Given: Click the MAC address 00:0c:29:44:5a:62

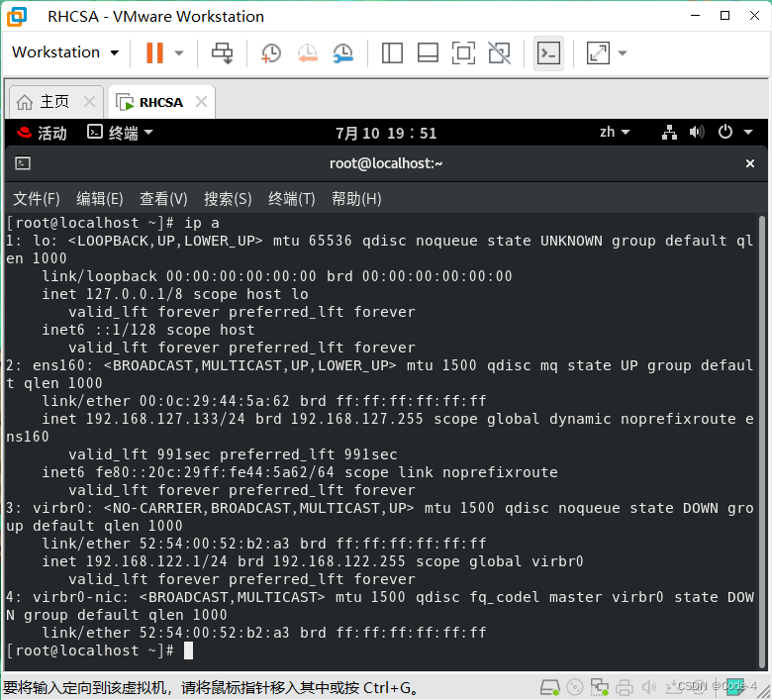Looking at the screenshot, I should (x=214, y=401).
